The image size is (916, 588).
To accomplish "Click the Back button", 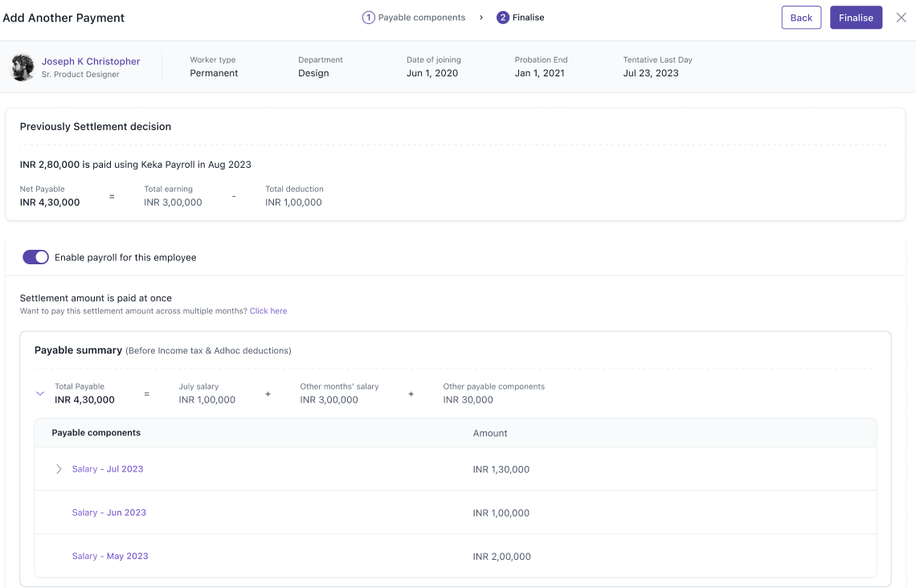I will pos(801,18).
